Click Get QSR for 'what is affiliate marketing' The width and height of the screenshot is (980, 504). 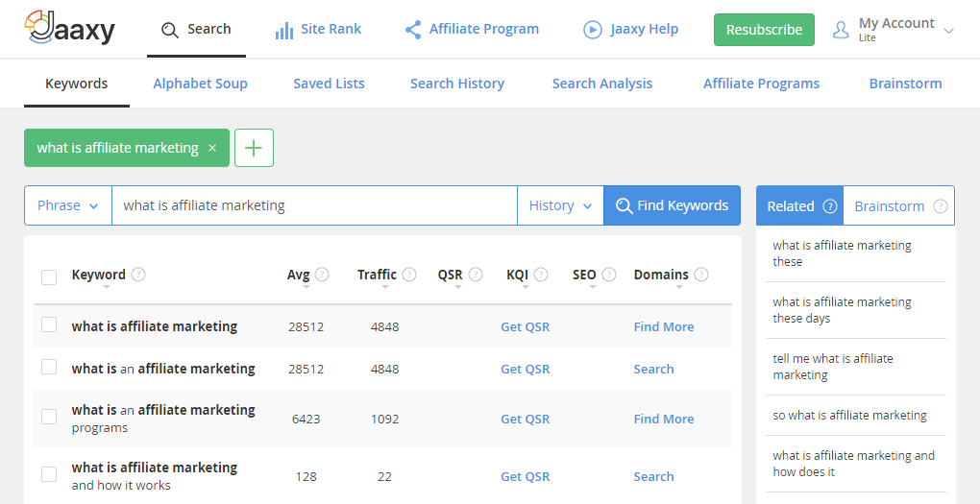click(525, 326)
